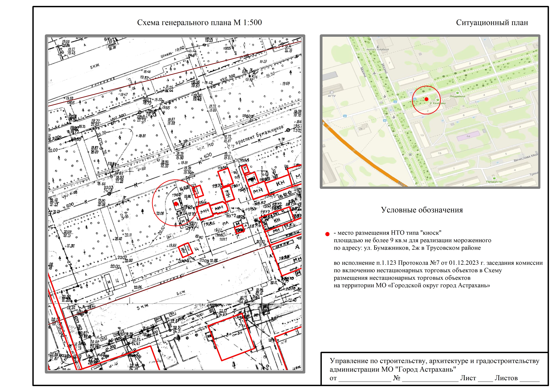Viewport: 555px width, 392px height.
Task: Click building number 13 on situational map
Action: point(422,135)
